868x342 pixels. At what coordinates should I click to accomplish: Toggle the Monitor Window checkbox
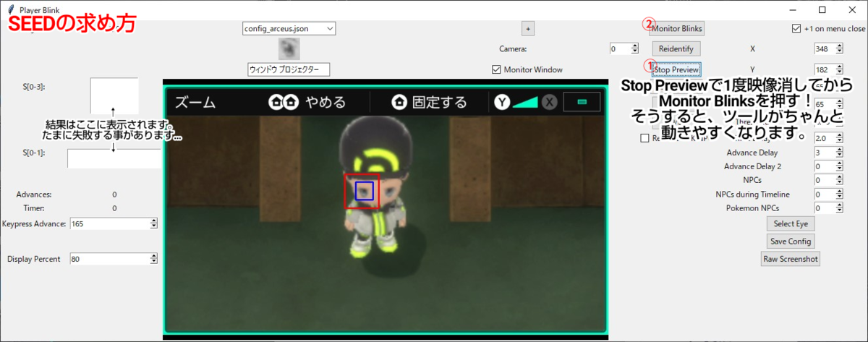(496, 69)
